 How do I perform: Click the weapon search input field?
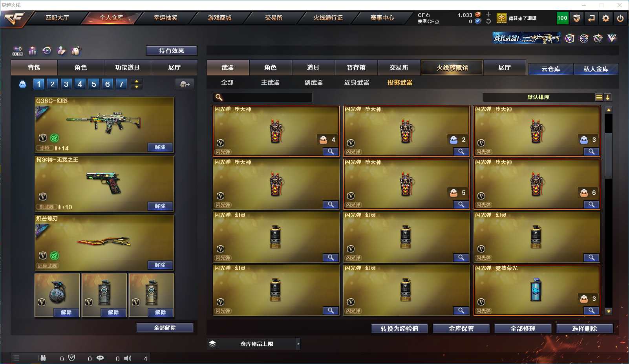pos(263,97)
